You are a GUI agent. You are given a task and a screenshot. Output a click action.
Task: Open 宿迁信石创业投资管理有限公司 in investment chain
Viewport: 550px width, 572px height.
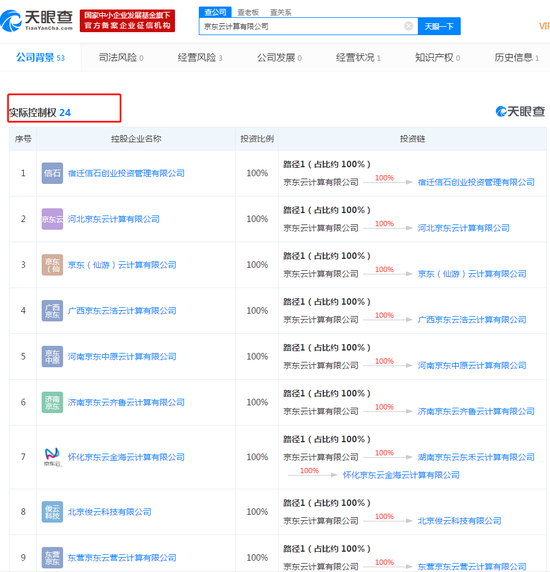(476, 182)
